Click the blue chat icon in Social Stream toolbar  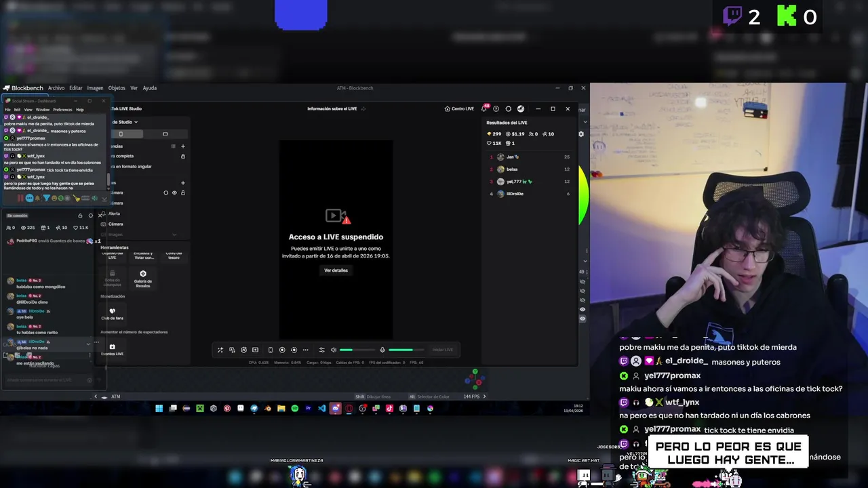point(29,198)
